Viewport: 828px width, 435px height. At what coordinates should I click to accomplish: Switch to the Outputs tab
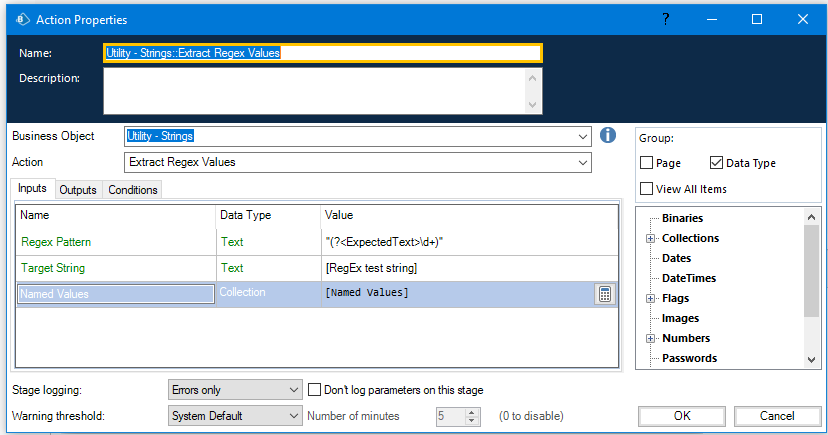[x=78, y=190]
